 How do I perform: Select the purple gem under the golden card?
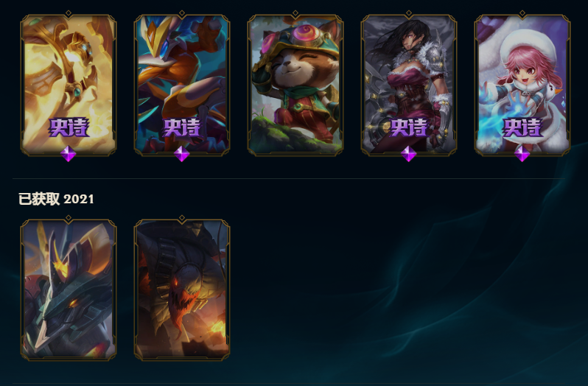point(69,154)
